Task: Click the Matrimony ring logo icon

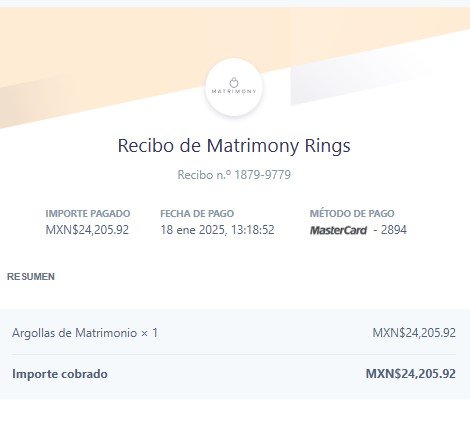Action: [234, 82]
